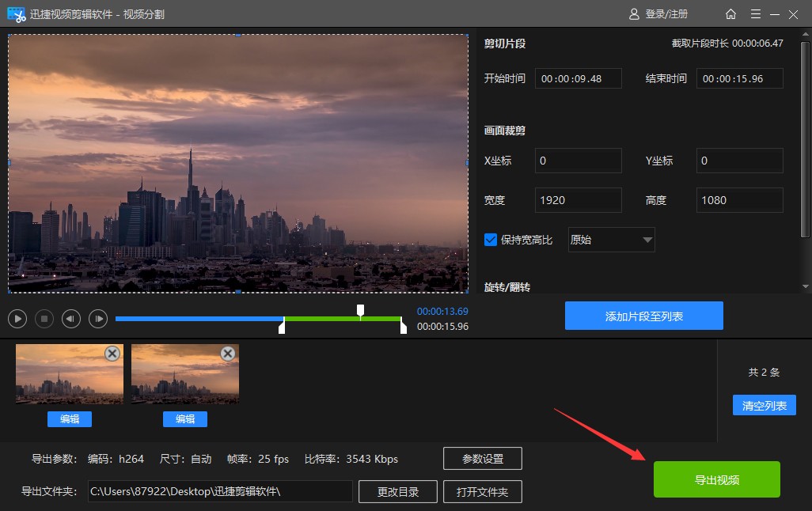This screenshot has width=812, height=511.
Task: Play the video preview
Action: pos(17,319)
